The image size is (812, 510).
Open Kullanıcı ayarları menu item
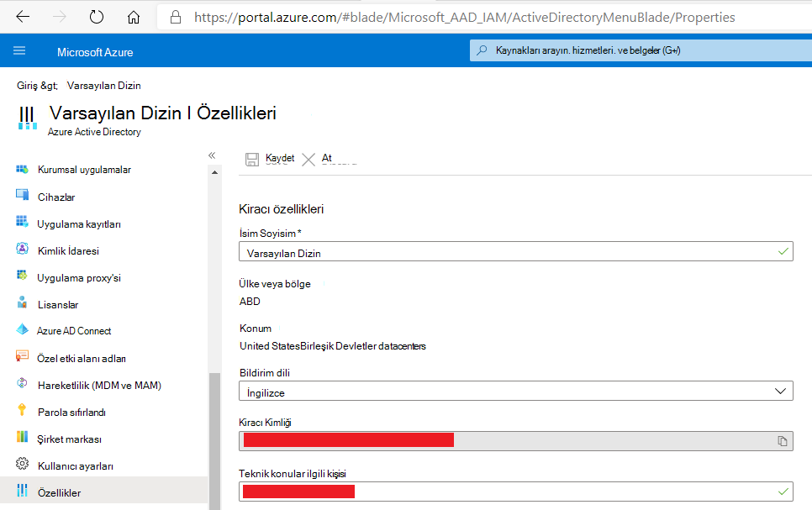coord(75,466)
